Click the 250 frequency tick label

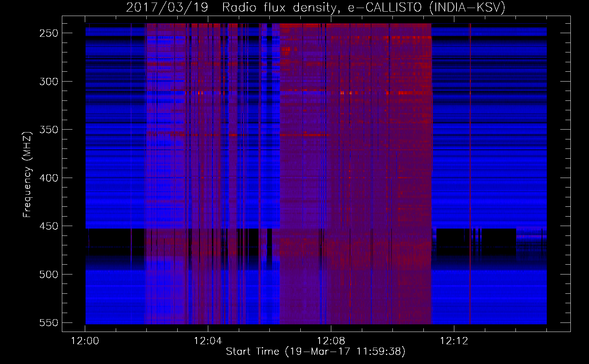49,33
